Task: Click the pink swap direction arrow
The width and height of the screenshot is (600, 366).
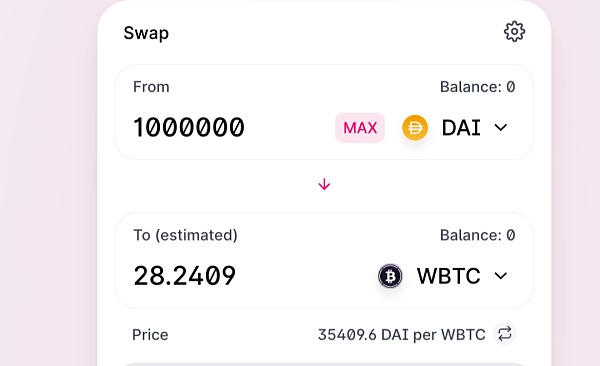Action: (324, 184)
